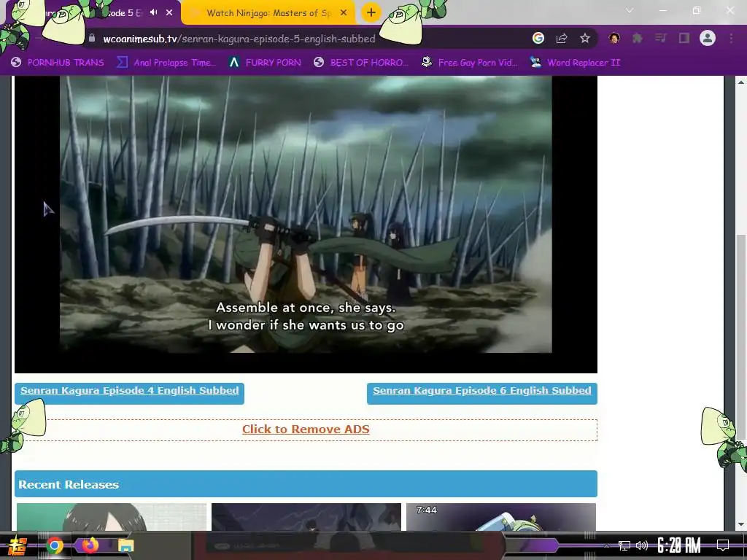This screenshot has height=560, width=747.
Task: Click the Click to Remove ADS link
Action: 306,429
